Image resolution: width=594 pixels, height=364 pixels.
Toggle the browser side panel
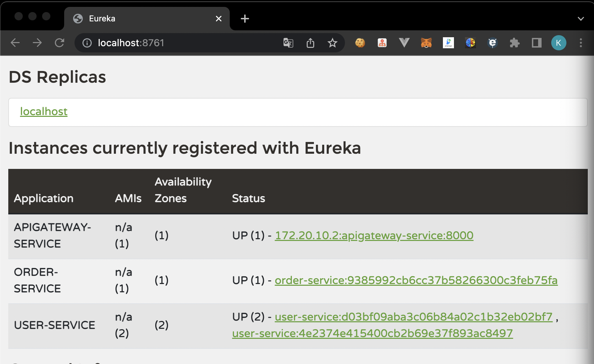(537, 43)
